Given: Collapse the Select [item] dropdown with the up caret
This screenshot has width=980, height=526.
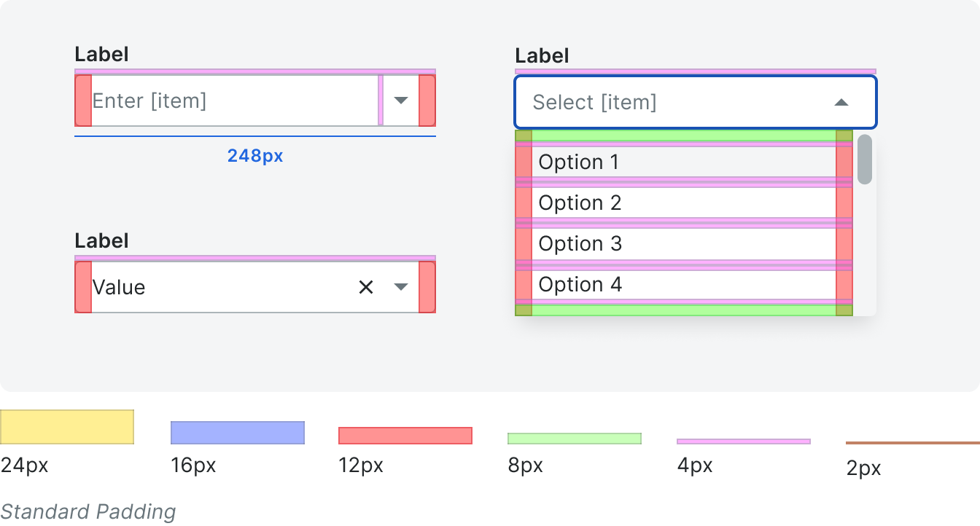Looking at the screenshot, I should [841, 103].
